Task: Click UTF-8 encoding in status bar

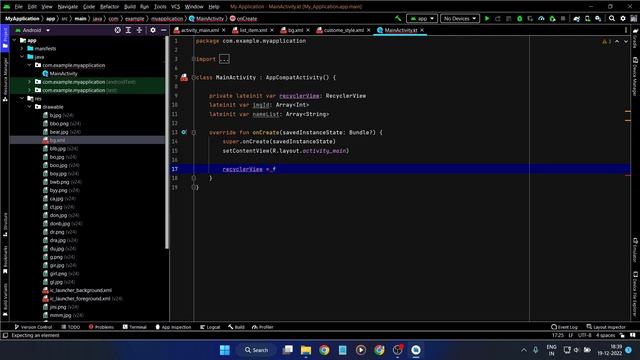Action: point(584,336)
